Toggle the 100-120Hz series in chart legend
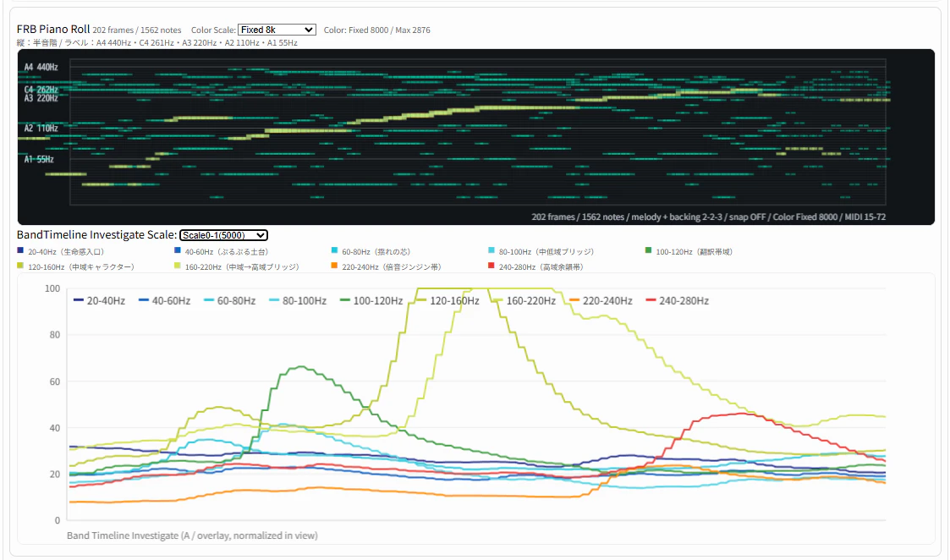 371,300
